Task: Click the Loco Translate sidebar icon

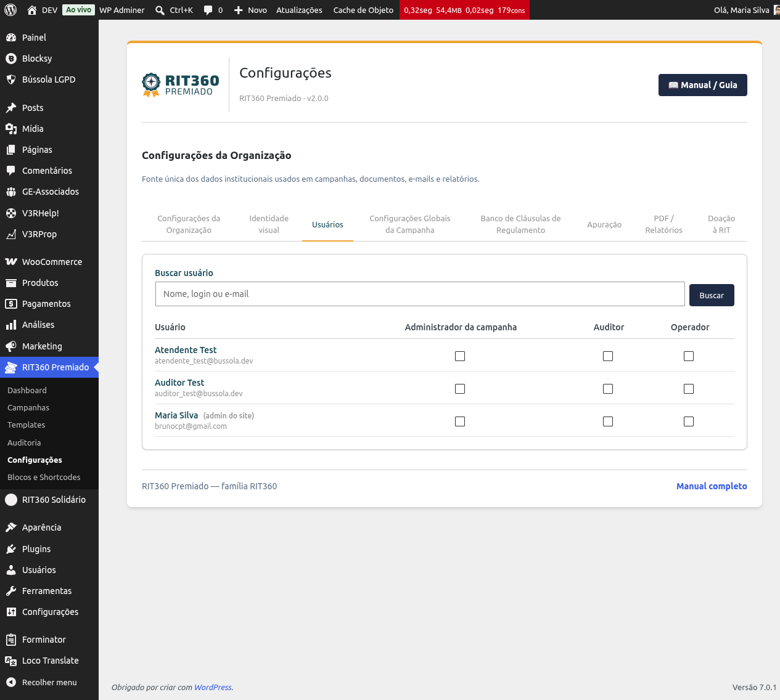Action: click(11, 661)
